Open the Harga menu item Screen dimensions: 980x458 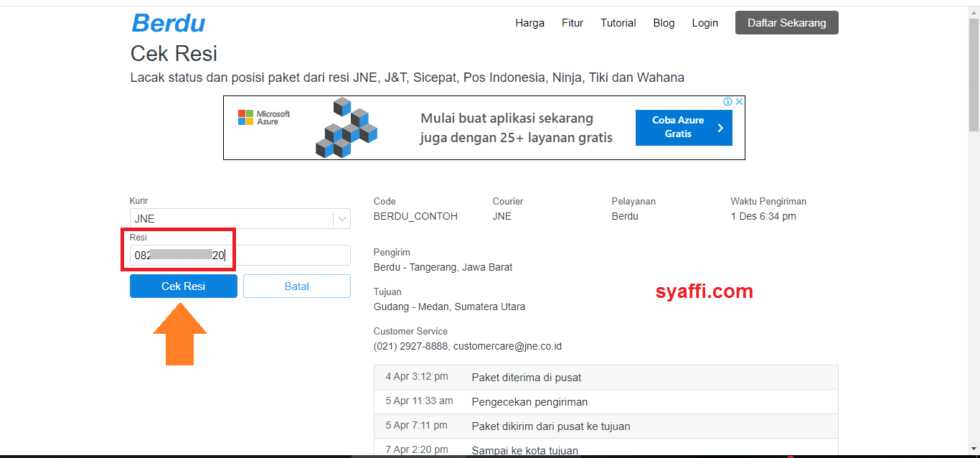[529, 23]
